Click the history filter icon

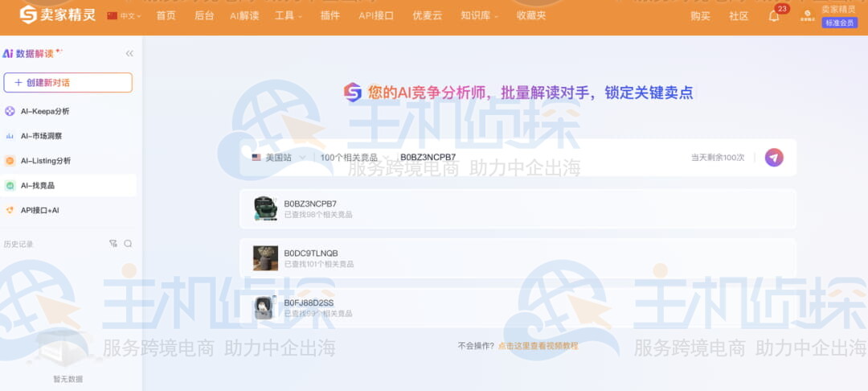click(x=113, y=244)
